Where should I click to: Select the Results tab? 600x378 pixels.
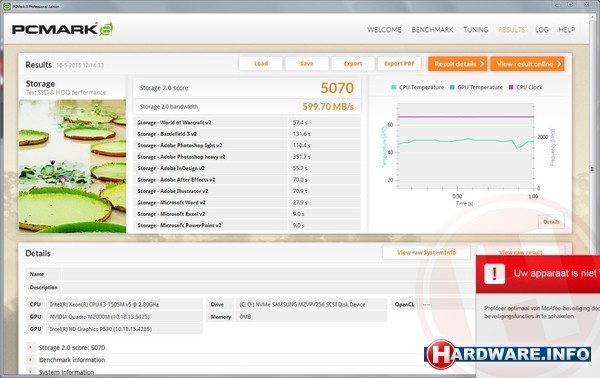[x=512, y=29]
